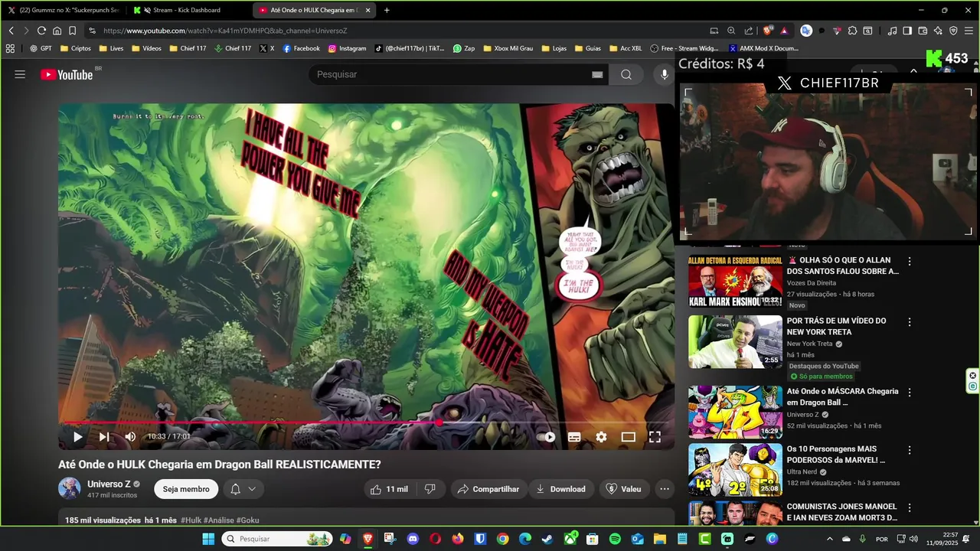The image size is (980, 551).
Task: Open options for MÁSCARA video
Action: click(910, 393)
